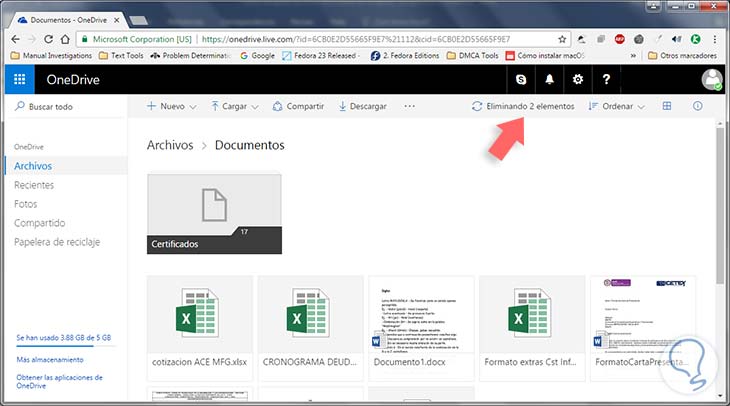Open the settings gear in OneDrive header

(578, 80)
